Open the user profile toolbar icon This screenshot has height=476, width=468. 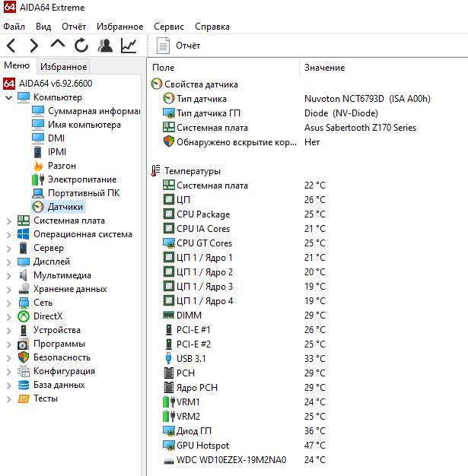[105, 46]
